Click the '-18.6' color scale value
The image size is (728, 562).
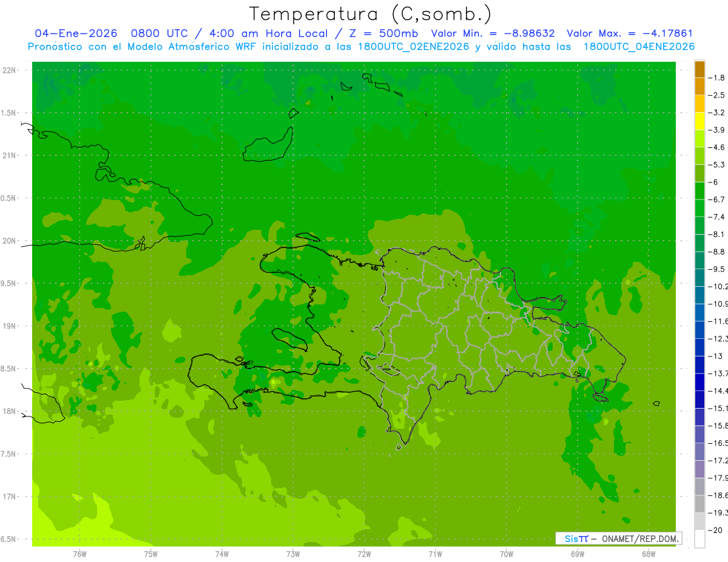tap(718, 495)
